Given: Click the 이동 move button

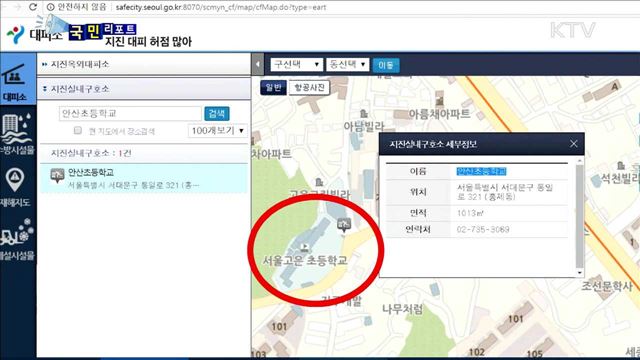Looking at the screenshot, I should (386, 65).
